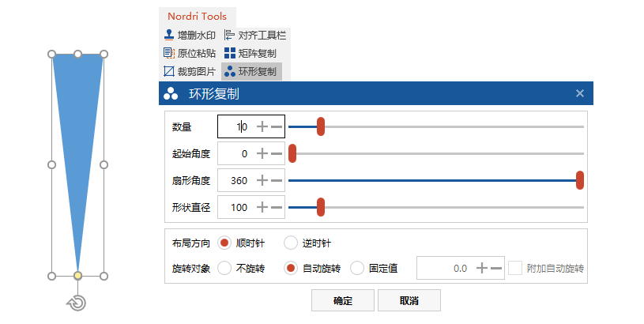This screenshot has height=324, width=644.
Task: Open the Nordri Tools tab
Action: pos(197,17)
